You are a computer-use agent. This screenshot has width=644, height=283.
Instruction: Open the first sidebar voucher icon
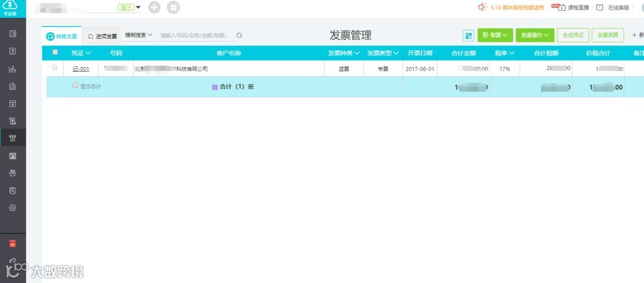13,33
